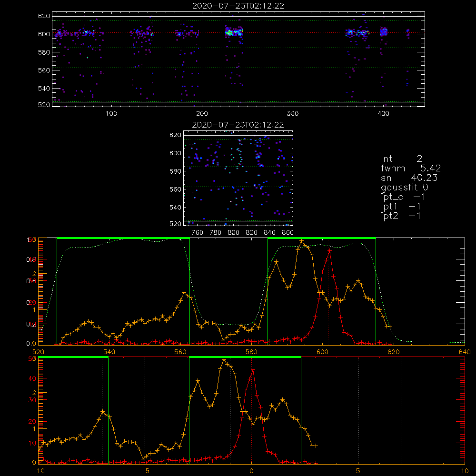
Task: Click x-axis label -5 on bottom plot
Action: 145,471
